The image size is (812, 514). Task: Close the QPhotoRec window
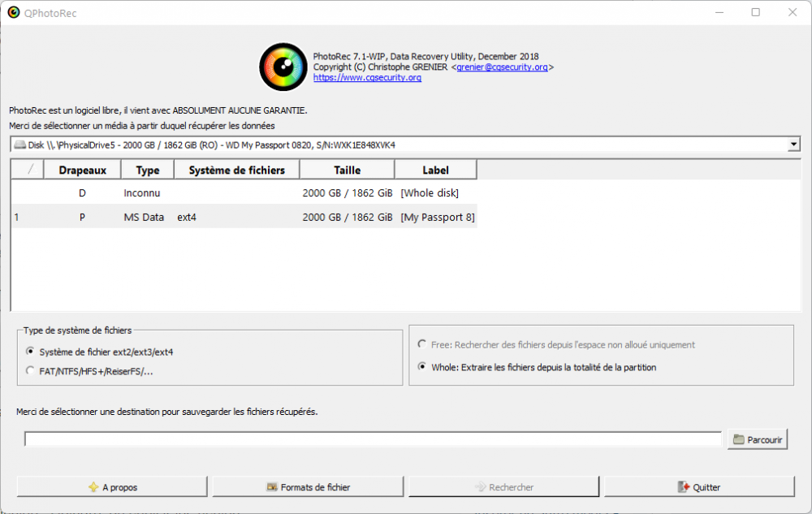click(793, 12)
